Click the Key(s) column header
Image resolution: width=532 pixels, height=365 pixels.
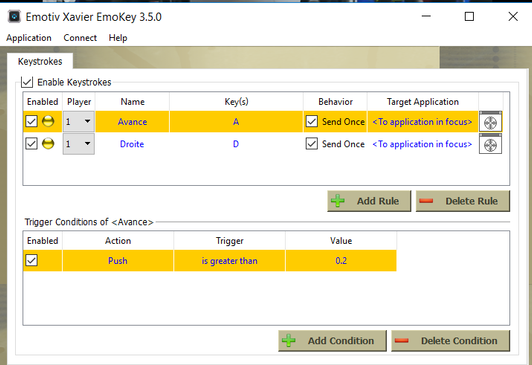[x=236, y=102]
